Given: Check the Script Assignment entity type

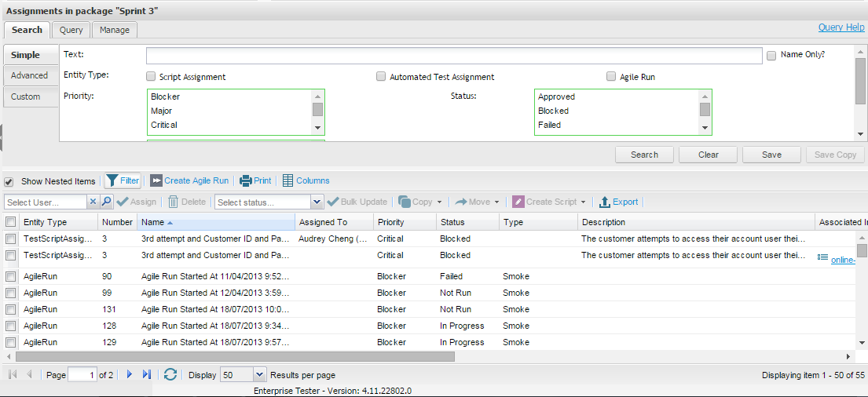Looking at the screenshot, I should coord(151,77).
